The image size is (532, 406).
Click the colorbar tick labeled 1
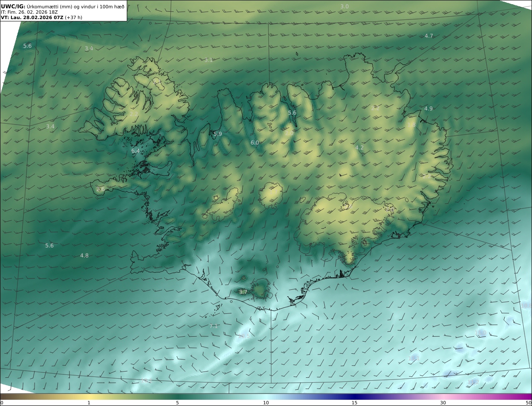(89, 403)
